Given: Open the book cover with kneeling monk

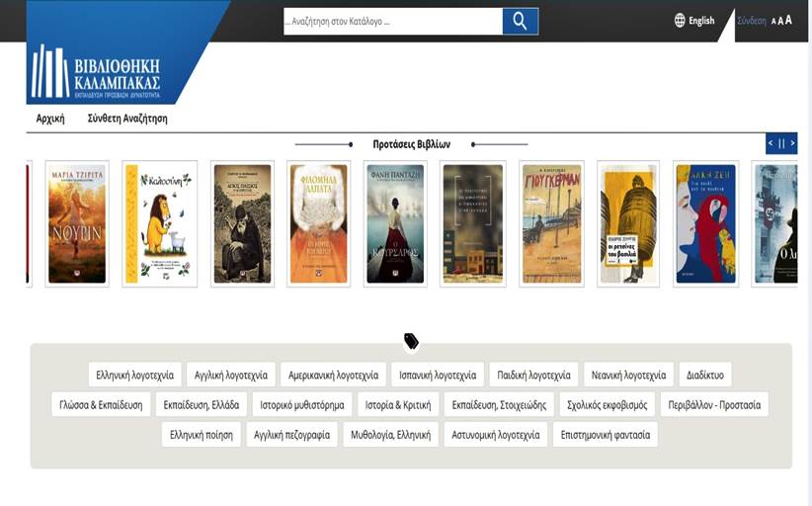Looking at the screenshot, I should pos(242,223).
